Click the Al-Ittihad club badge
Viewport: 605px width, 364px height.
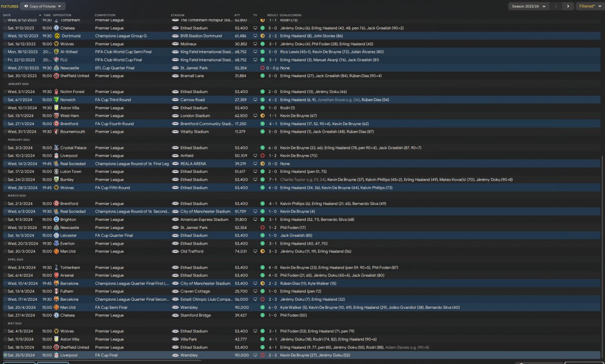56,52
